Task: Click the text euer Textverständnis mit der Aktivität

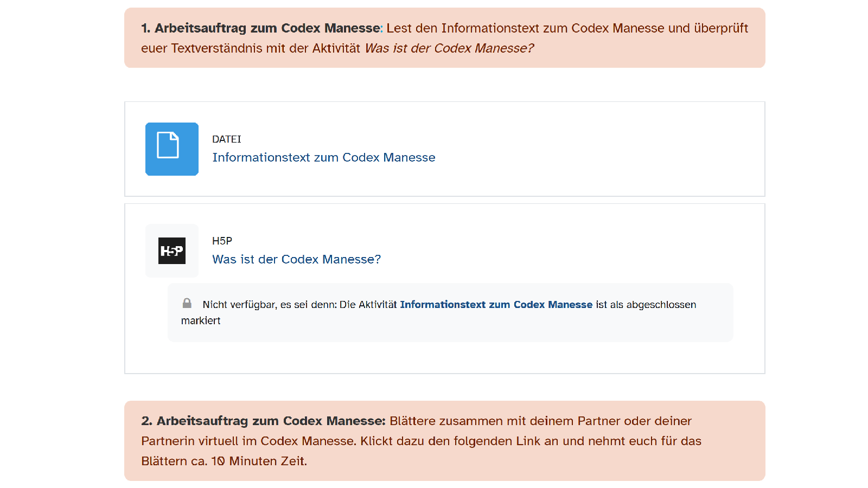Action: pyautogui.click(x=250, y=48)
